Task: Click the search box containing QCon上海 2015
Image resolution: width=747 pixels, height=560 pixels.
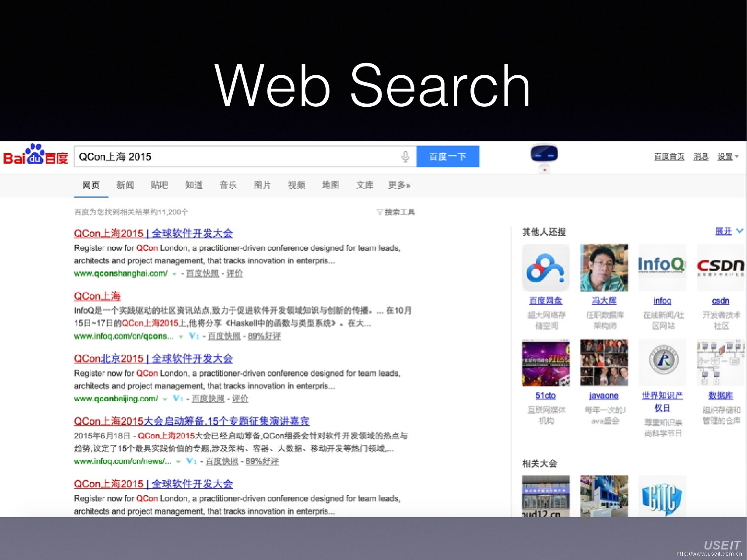Action: (x=245, y=157)
